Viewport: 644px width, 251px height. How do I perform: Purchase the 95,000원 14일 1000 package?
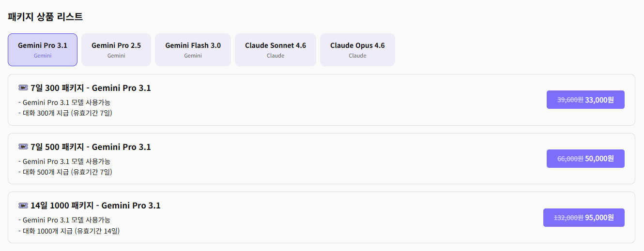point(583,218)
